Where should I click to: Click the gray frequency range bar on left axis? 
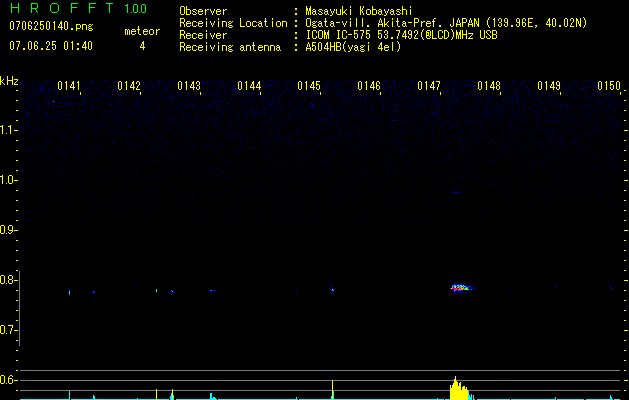pyautogui.click(x=20, y=308)
